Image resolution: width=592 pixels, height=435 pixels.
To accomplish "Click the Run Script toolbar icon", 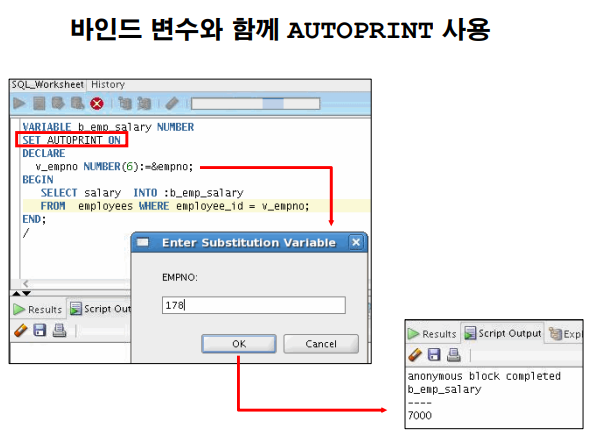I will click(x=39, y=103).
